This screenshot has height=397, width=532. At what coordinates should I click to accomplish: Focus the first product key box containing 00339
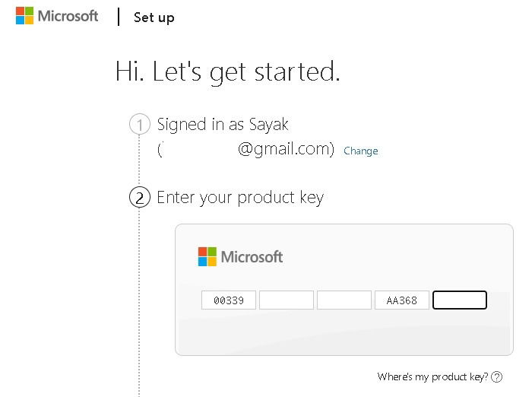point(229,300)
